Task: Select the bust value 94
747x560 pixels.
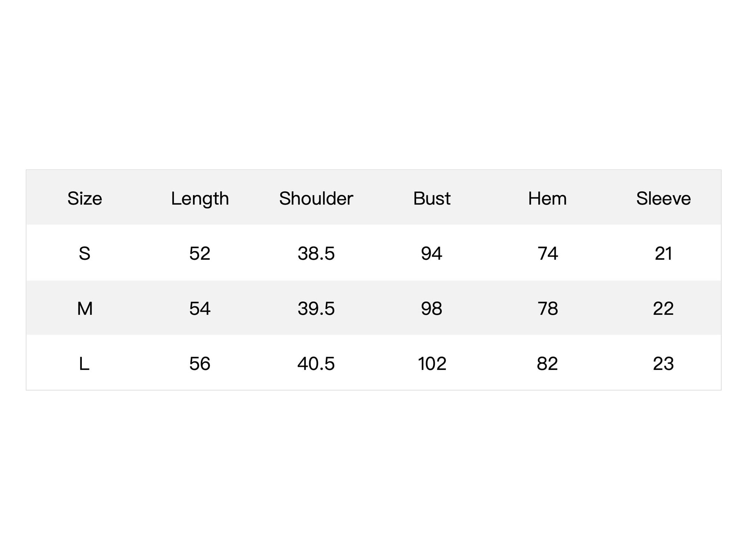Action: click(431, 253)
